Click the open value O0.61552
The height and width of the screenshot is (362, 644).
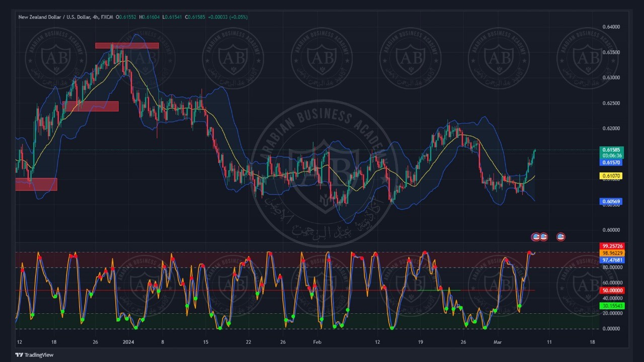point(126,17)
